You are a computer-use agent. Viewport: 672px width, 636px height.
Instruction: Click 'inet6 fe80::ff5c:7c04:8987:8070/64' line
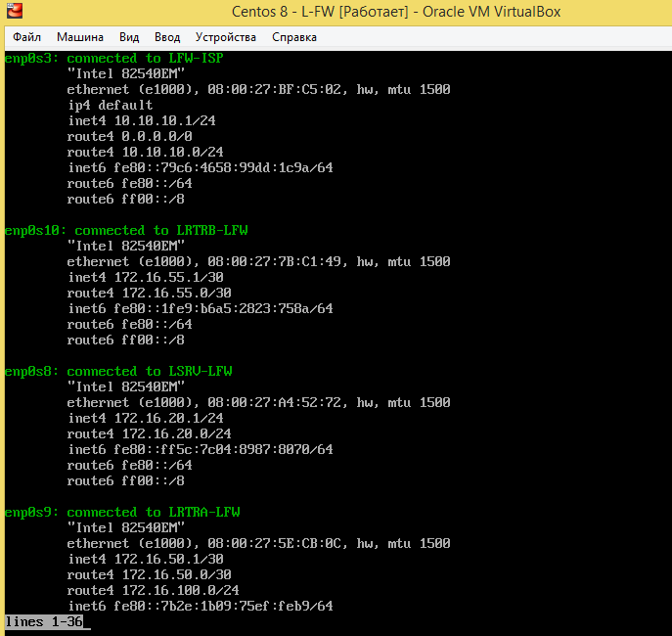201,450
